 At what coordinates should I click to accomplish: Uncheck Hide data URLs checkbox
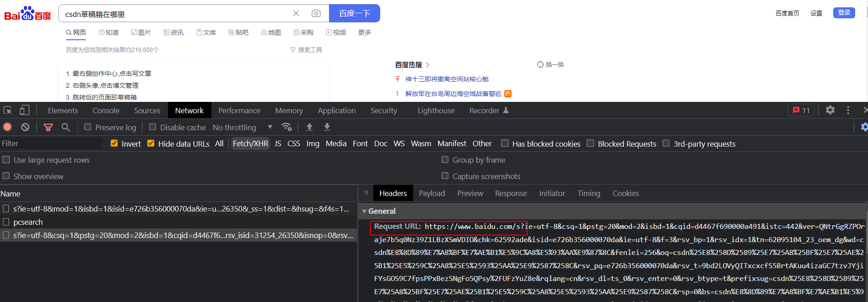[x=151, y=143]
